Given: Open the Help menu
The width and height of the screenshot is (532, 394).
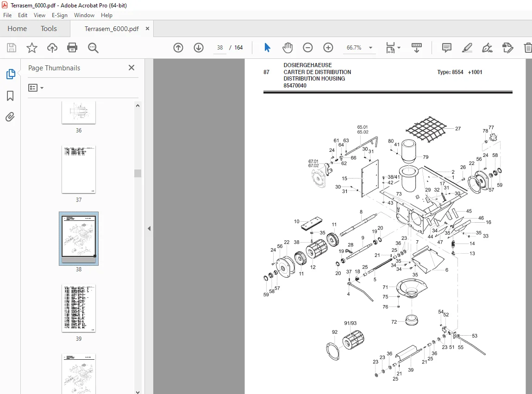Looking at the screenshot, I should click(106, 15).
